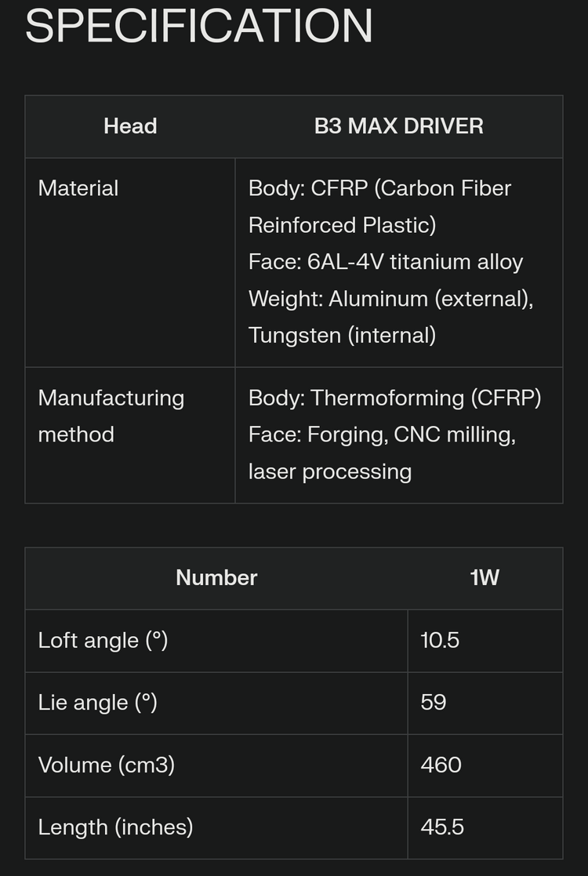Click the Tungsten (internal) text
This screenshot has height=876, width=588.
[x=342, y=336]
